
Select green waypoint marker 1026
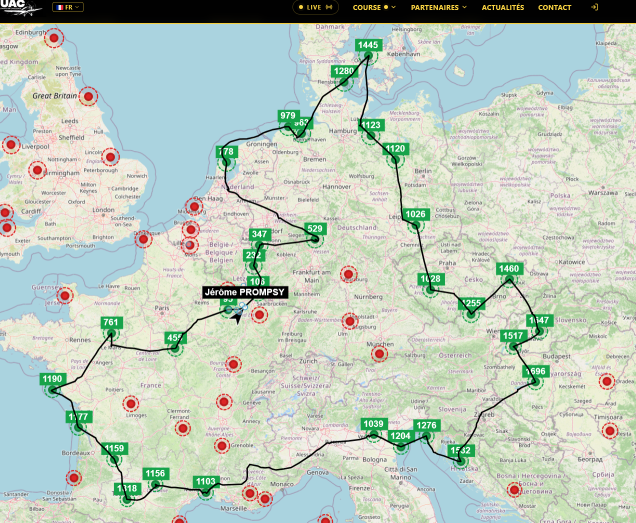416,214
